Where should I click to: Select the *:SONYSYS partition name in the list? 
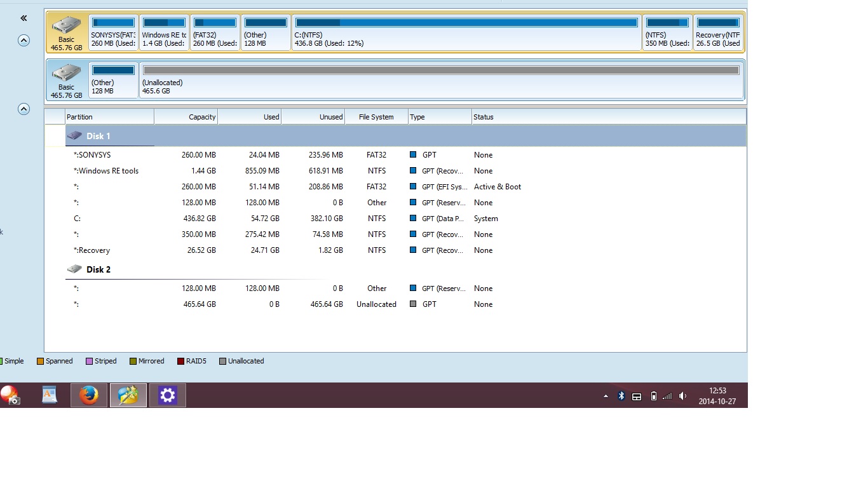pyautogui.click(x=92, y=155)
